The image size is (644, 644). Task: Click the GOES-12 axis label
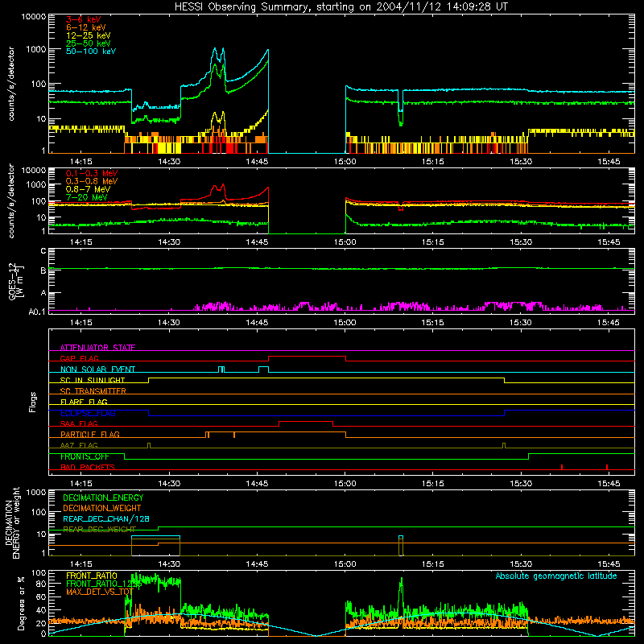click(16, 281)
